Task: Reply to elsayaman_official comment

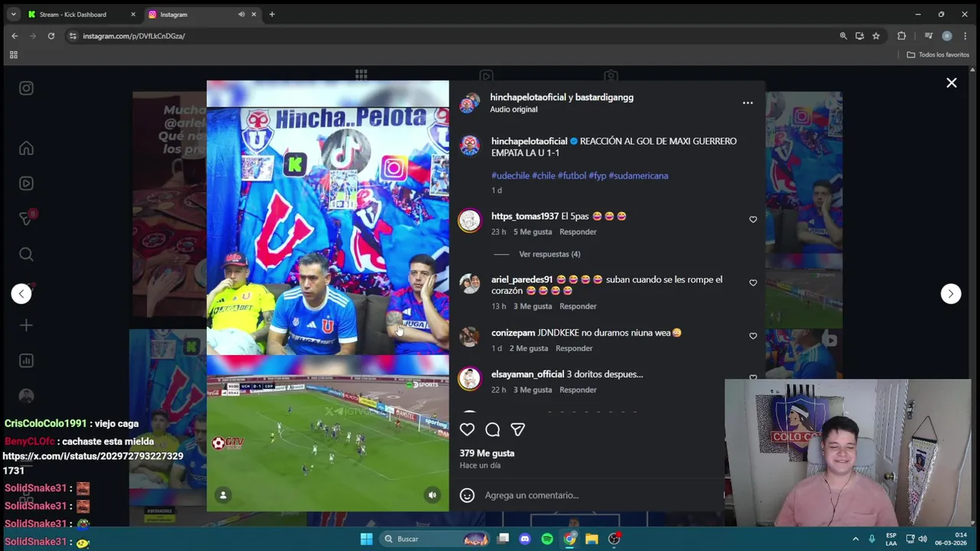Action: (x=577, y=390)
